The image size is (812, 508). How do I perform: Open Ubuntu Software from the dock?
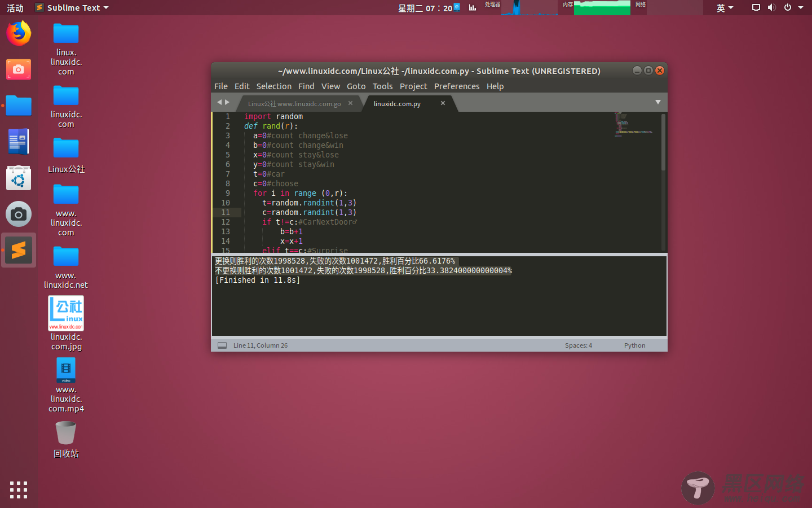19,178
